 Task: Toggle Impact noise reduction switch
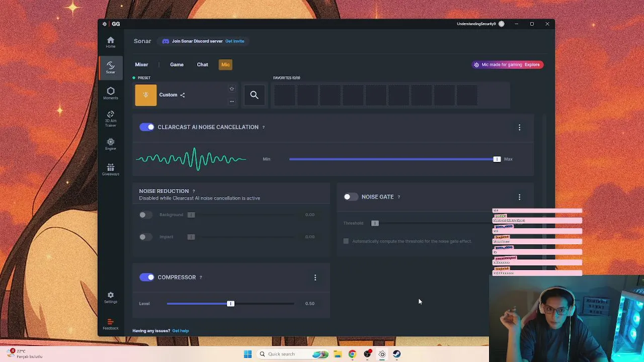point(145,237)
